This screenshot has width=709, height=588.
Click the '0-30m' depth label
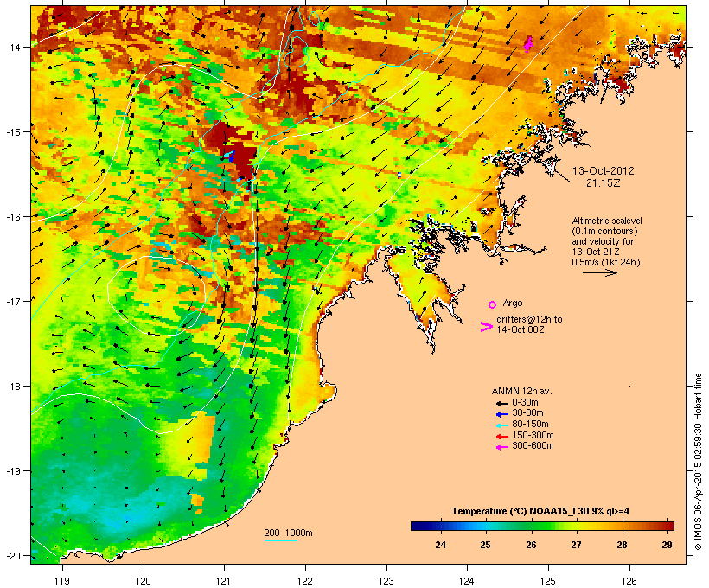pos(525,403)
